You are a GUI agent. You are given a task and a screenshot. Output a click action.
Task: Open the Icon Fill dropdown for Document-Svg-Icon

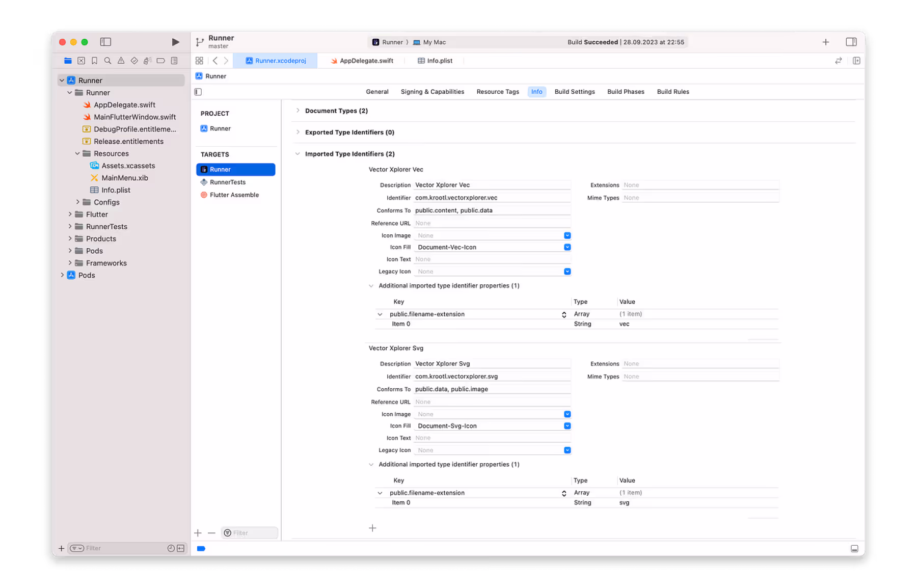(x=567, y=426)
